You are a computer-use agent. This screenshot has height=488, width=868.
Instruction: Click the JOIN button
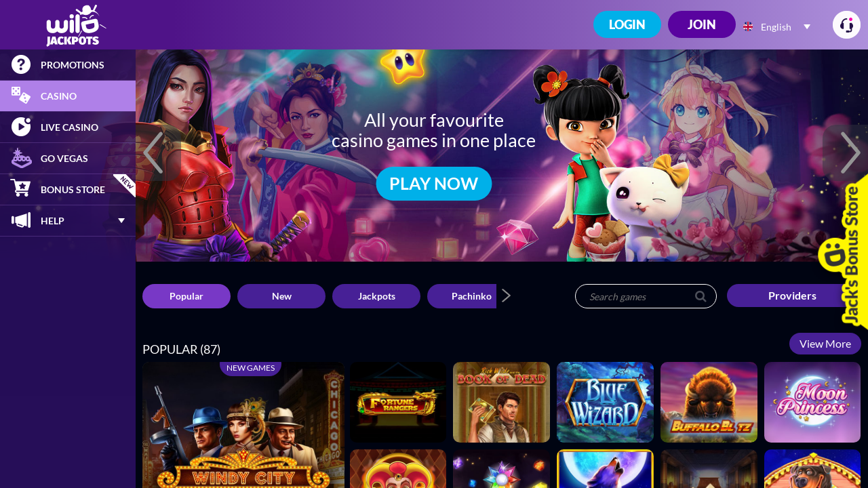pos(702,24)
